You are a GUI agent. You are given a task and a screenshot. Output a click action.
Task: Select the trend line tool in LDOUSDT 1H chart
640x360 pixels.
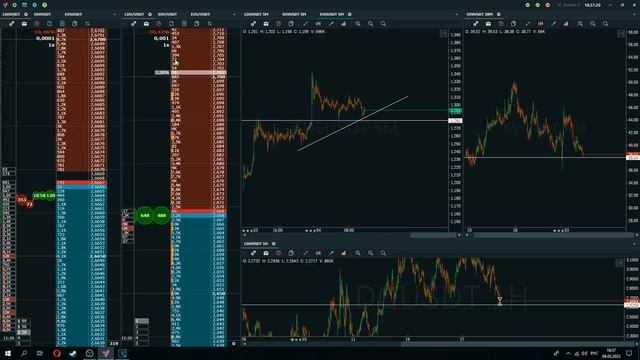(305, 253)
